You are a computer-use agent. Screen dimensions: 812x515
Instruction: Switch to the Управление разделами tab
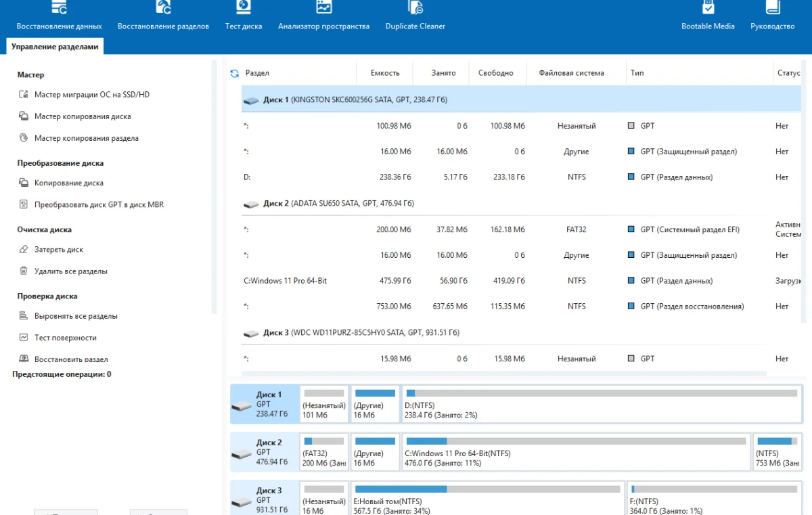coord(55,47)
